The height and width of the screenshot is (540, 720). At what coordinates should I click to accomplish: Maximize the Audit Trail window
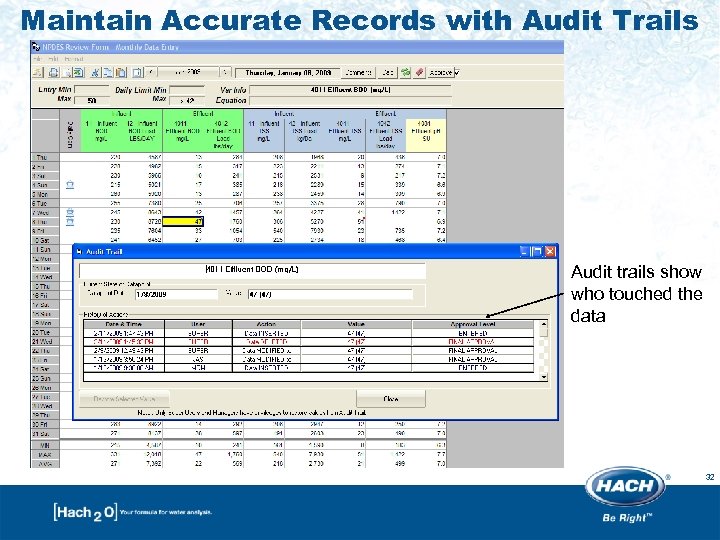coord(536,251)
